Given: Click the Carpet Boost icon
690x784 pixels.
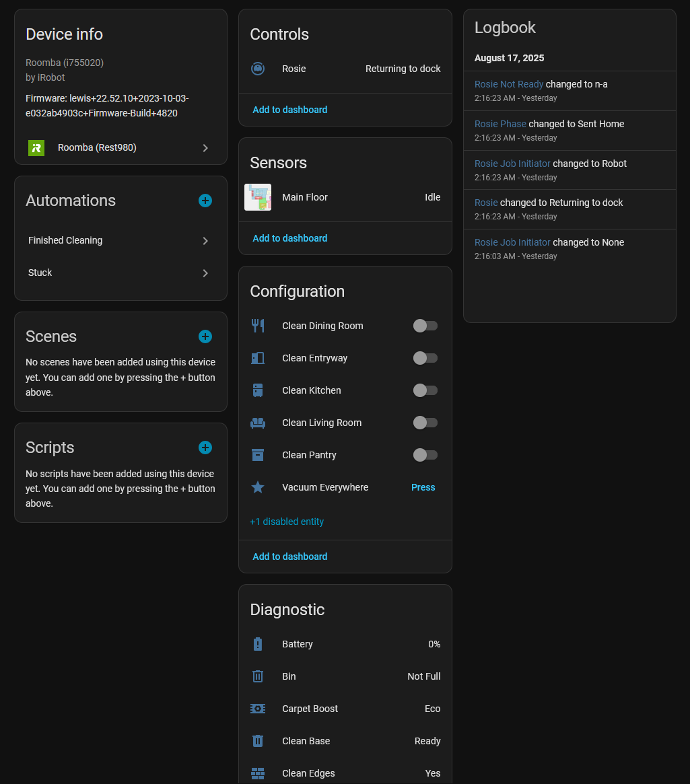Looking at the screenshot, I should [258, 709].
